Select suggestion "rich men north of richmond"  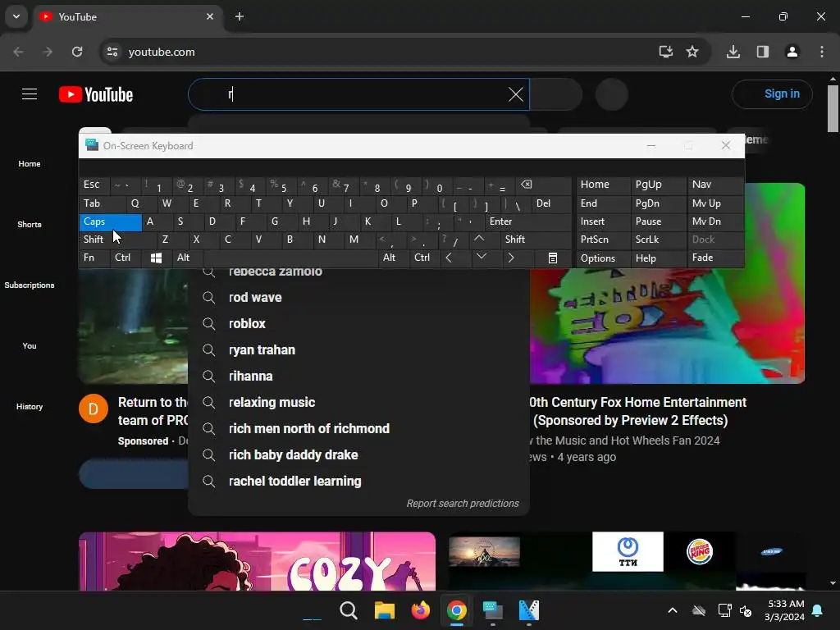(358, 428)
